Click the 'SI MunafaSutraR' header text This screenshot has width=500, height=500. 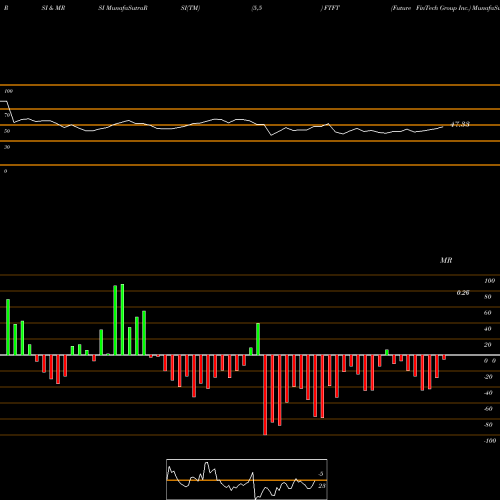(x=123, y=8)
